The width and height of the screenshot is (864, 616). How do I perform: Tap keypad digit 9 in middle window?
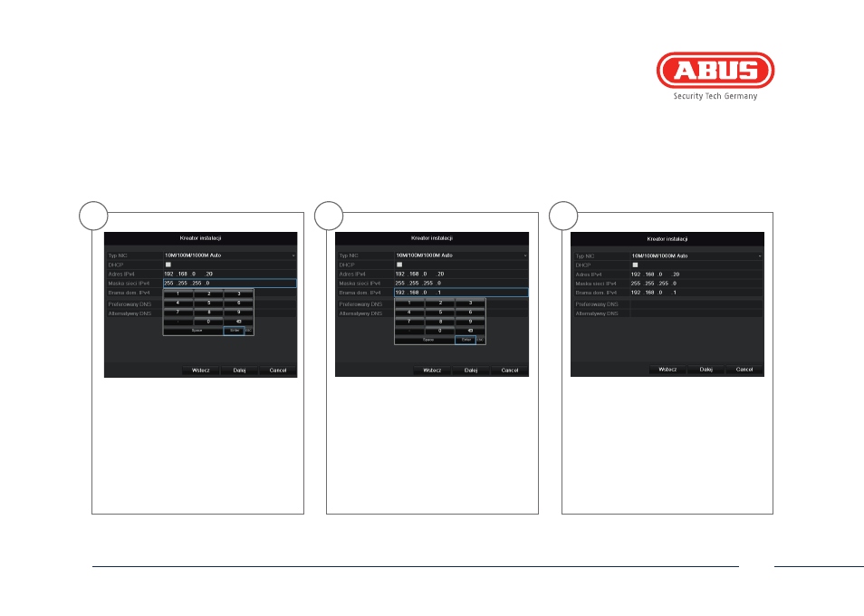pyautogui.click(x=470, y=322)
